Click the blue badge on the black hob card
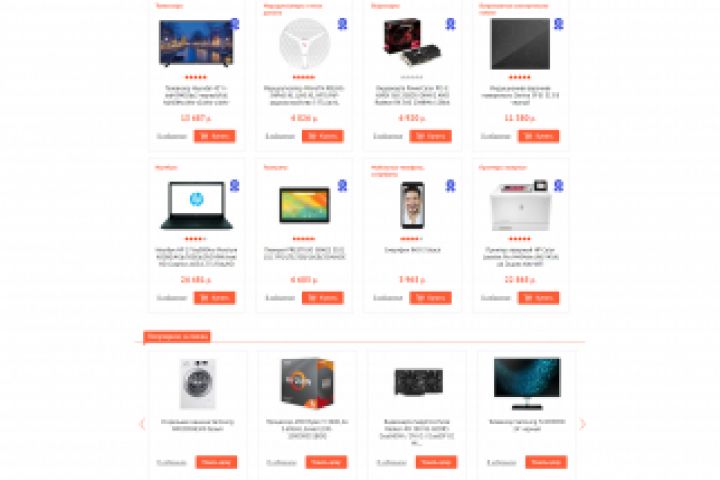Image resolution: width=720 pixels, height=480 pixels. point(558,24)
